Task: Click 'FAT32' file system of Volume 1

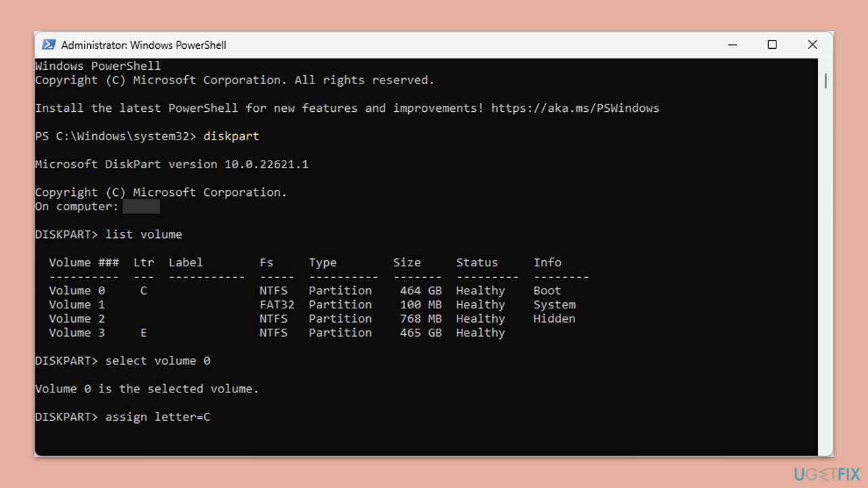Action: pyautogui.click(x=277, y=305)
